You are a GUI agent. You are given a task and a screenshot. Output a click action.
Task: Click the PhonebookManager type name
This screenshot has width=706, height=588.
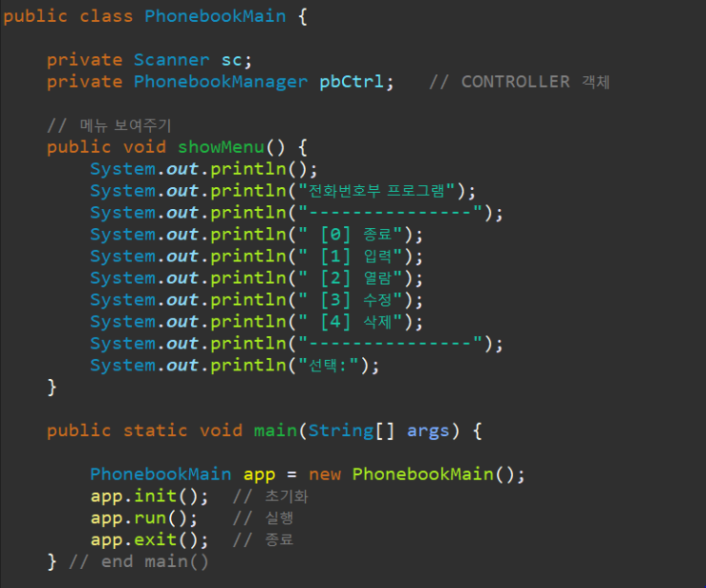pos(220,82)
